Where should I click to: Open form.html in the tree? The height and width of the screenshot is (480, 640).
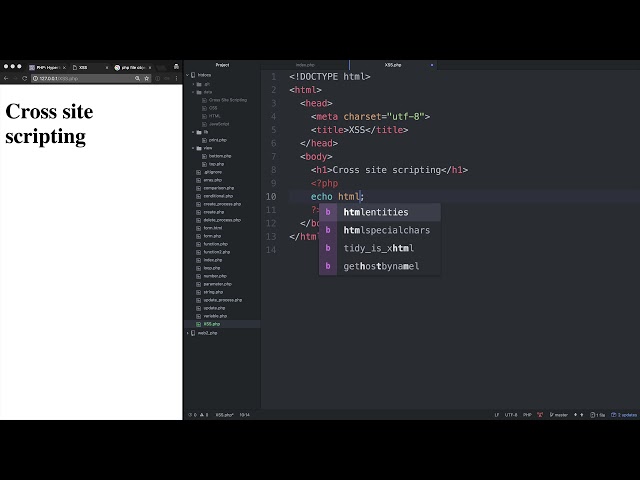point(213,228)
